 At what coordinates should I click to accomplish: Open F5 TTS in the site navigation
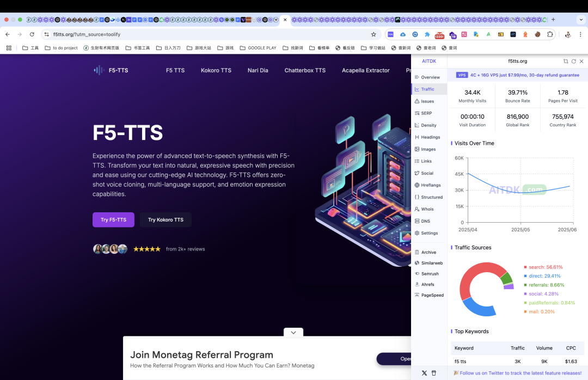point(175,70)
